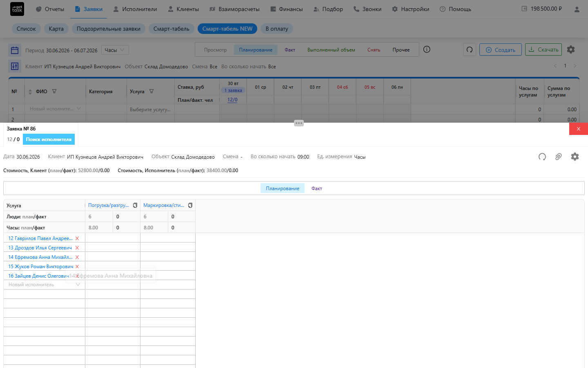Open worker link Дроздов Илья Сергеевич

40,248
